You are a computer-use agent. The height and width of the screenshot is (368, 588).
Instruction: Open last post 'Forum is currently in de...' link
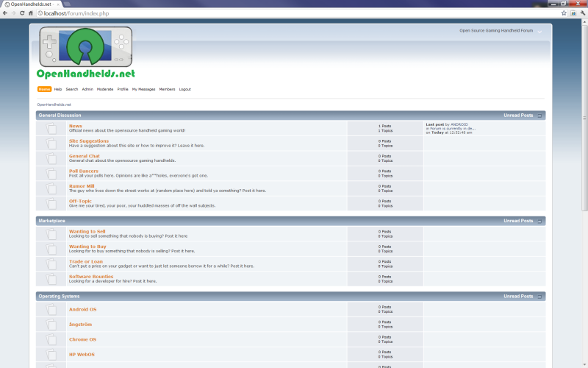[x=453, y=129]
